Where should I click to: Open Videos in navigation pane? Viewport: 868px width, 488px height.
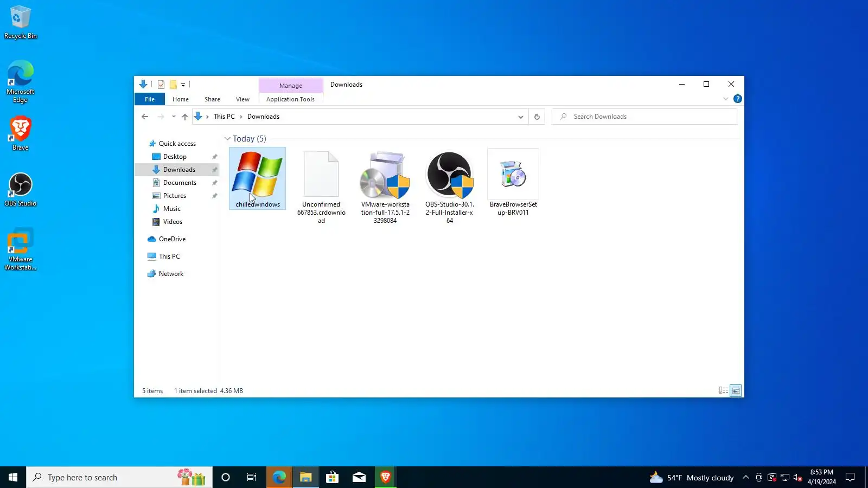(x=173, y=222)
